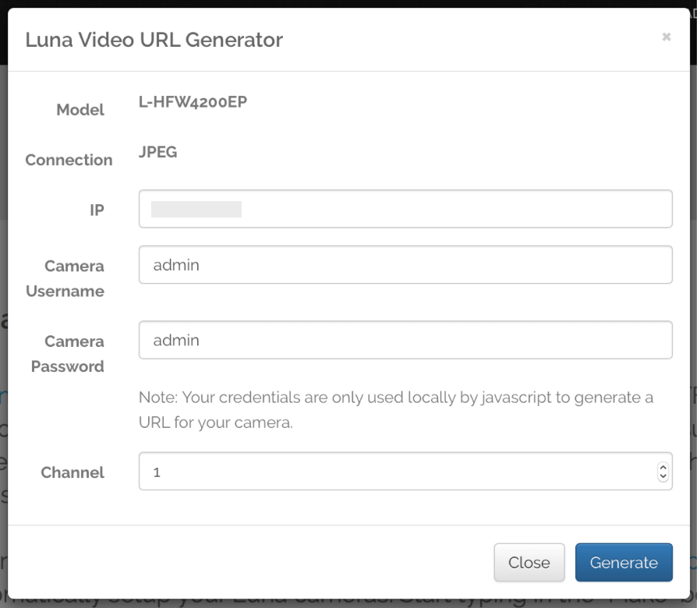This screenshot has height=608, width=700.
Task: Click the Model label
Action: point(80,111)
